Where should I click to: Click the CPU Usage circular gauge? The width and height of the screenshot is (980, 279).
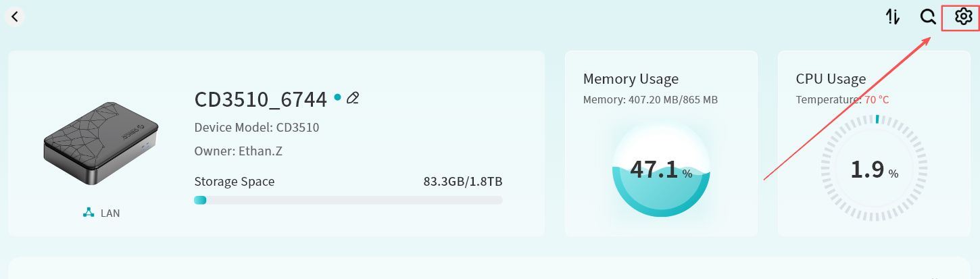tap(874, 169)
